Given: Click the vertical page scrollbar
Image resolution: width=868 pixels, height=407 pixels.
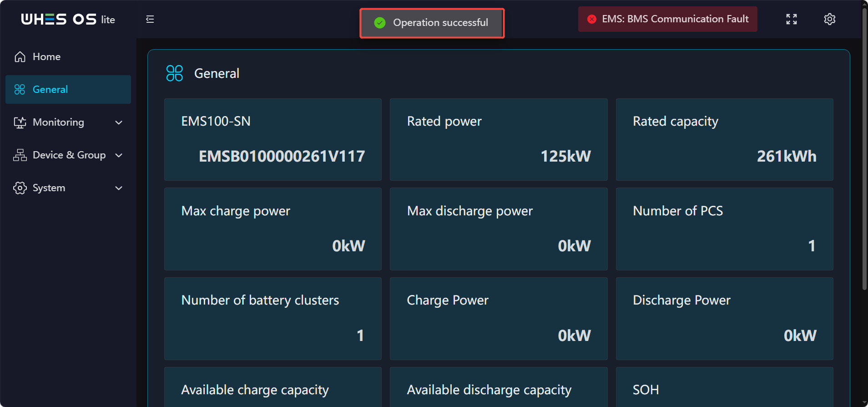Looking at the screenshot, I should point(864,149).
